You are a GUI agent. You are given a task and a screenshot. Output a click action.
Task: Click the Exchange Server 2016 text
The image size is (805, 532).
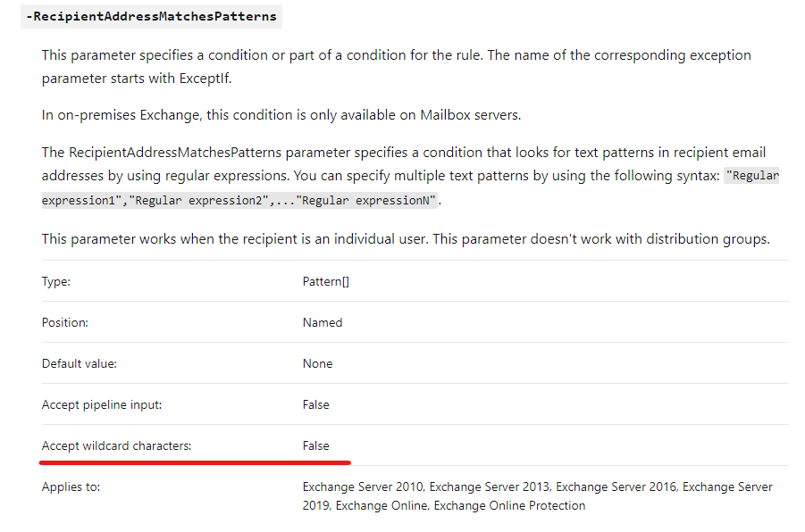pyautogui.click(x=616, y=486)
